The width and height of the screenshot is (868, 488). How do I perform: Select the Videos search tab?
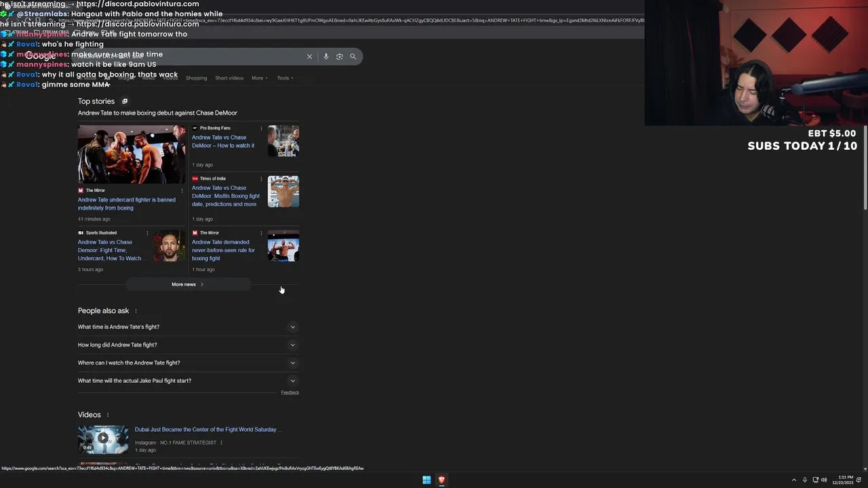tap(170, 78)
